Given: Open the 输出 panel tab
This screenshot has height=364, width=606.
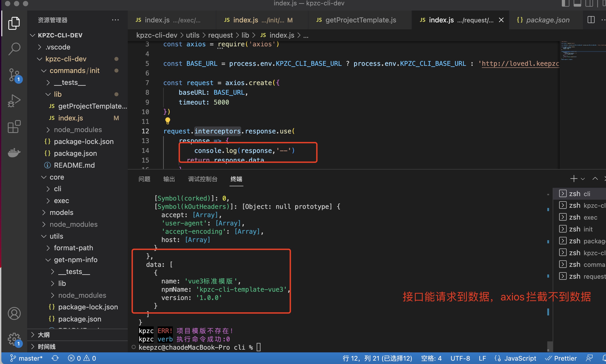Looking at the screenshot, I should point(169,179).
